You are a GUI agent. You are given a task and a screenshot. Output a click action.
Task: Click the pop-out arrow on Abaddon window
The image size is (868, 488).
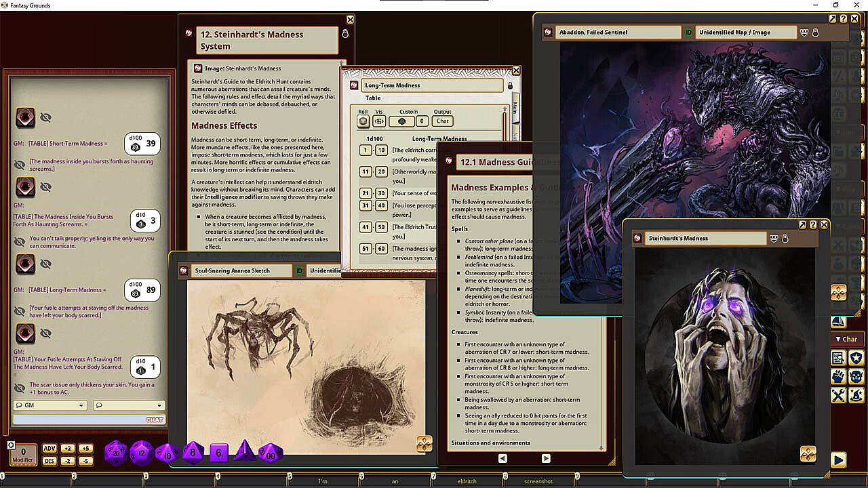(x=833, y=19)
